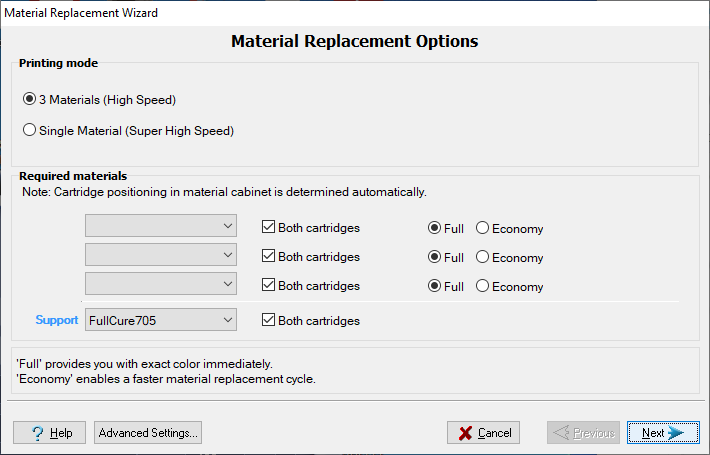Toggle Both cartridges for first material
The image size is (710, 455).
269,228
